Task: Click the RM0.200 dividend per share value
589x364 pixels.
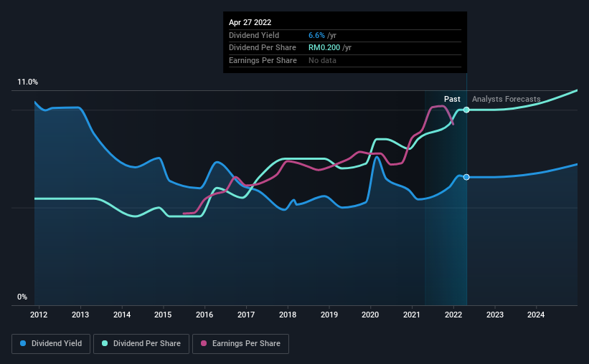Action: point(324,48)
